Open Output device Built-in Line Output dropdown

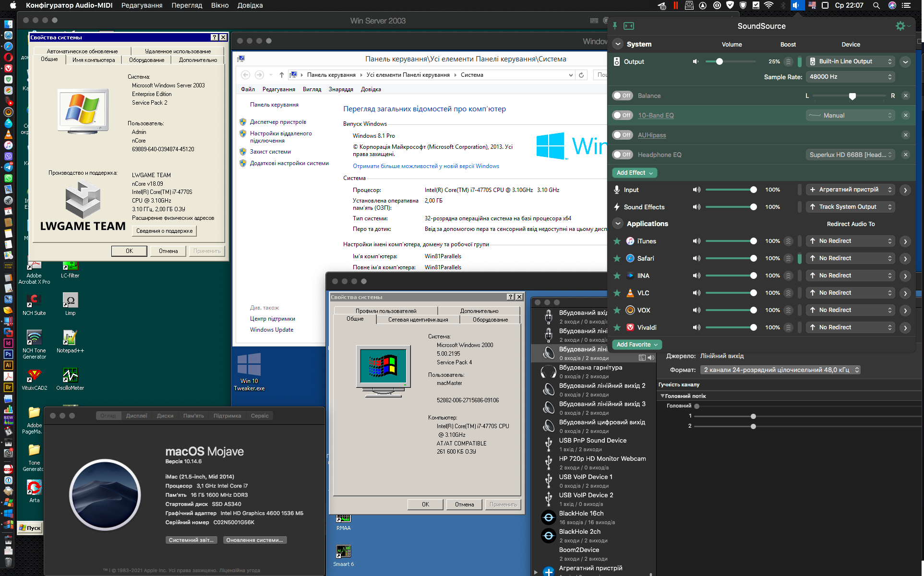pos(850,61)
